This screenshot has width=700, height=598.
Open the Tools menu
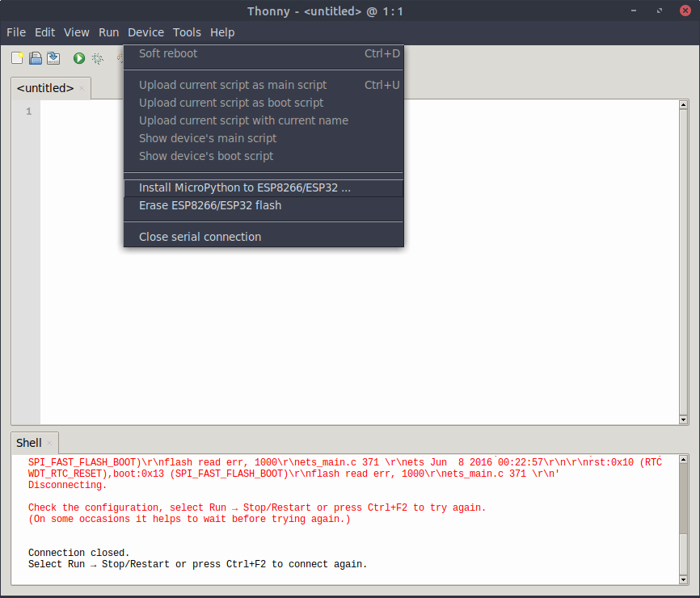pyautogui.click(x=187, y=32)
